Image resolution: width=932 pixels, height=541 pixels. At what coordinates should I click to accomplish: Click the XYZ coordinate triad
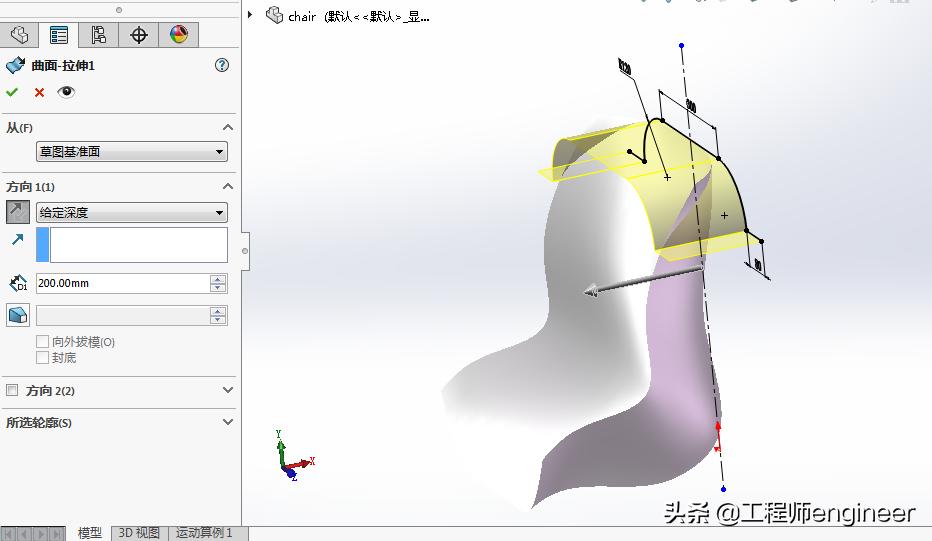tap(294, 456)
